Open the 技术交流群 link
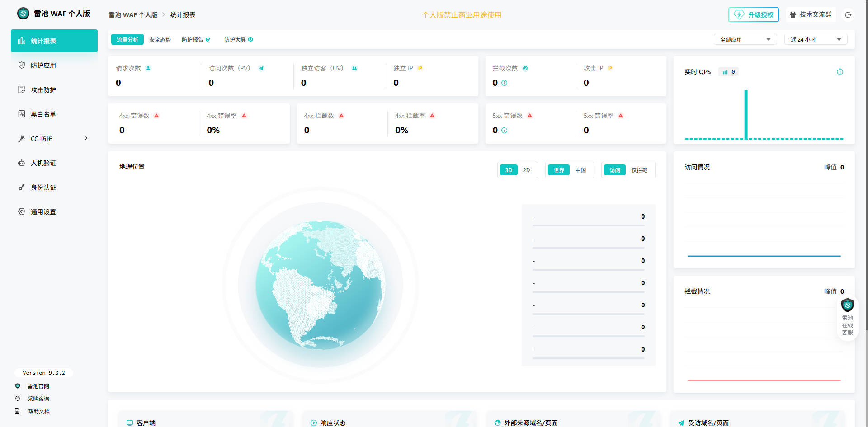Image resolution: width=868 pixels, height=427 pixels. 811,14
